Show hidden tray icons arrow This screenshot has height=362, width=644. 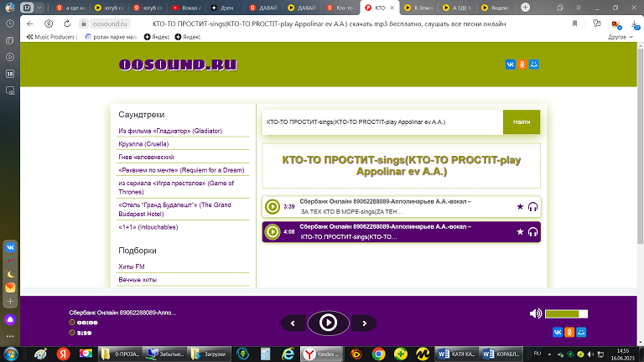(x=549, y=354)
